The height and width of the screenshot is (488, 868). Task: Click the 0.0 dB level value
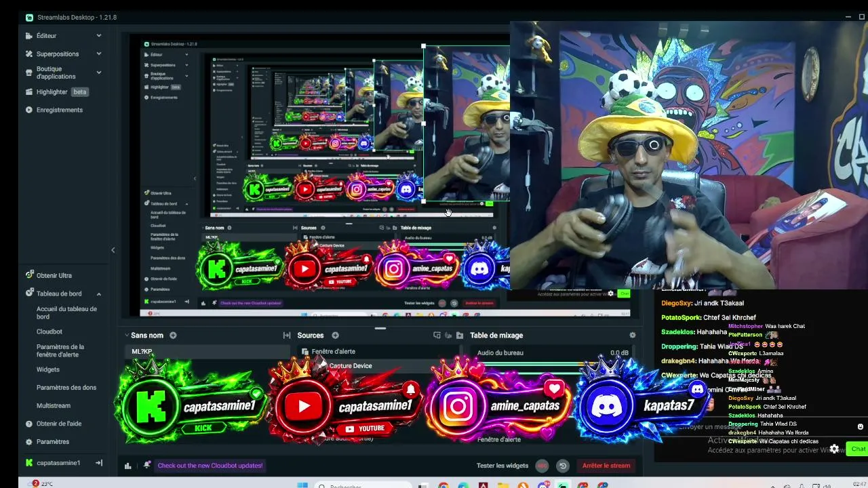coord(619,353)
